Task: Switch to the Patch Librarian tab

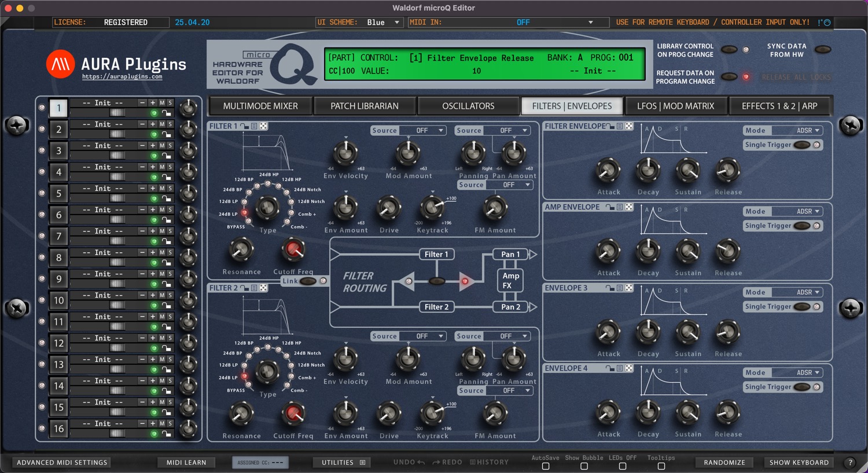Action: (365, 106)
